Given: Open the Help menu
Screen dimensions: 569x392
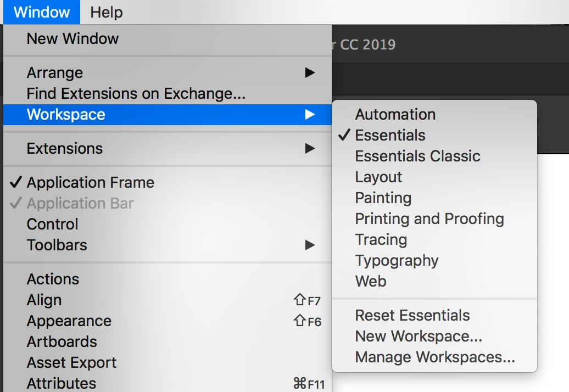Looking at the screenshot, I should point(107,12).
